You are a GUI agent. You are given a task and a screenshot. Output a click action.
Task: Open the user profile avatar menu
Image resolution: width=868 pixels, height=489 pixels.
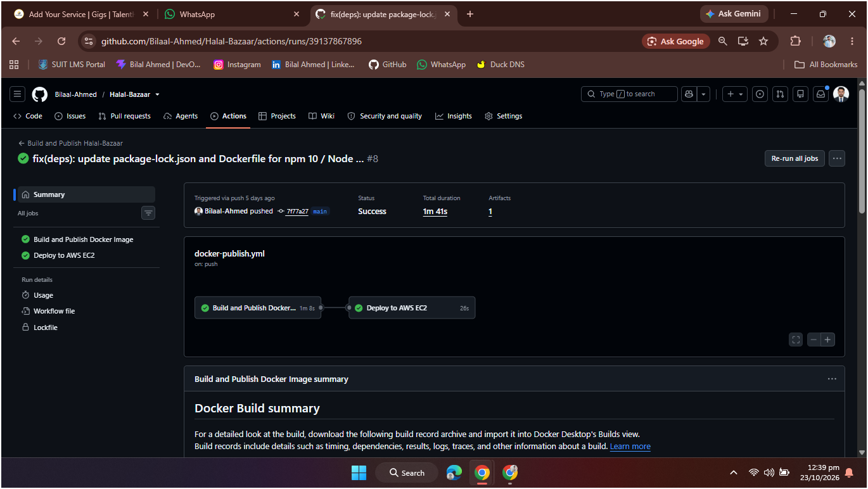tap(841, 94)
